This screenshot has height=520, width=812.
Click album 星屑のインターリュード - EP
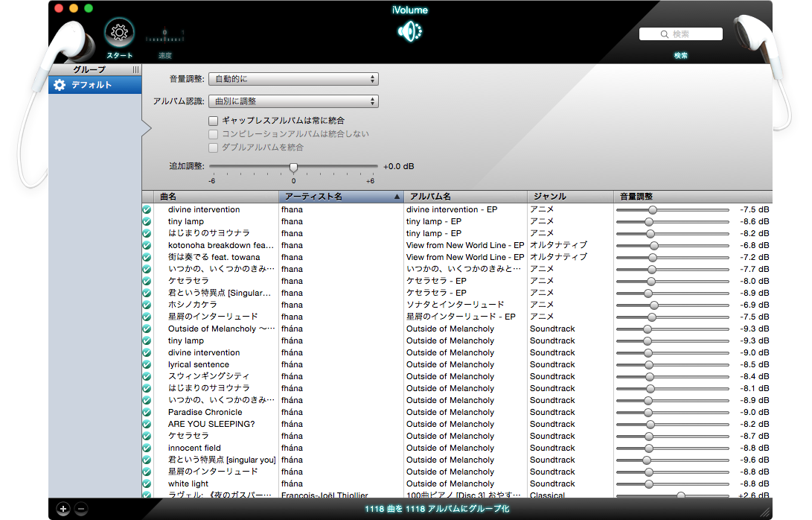pyautogui.click(x=461, y=317)
